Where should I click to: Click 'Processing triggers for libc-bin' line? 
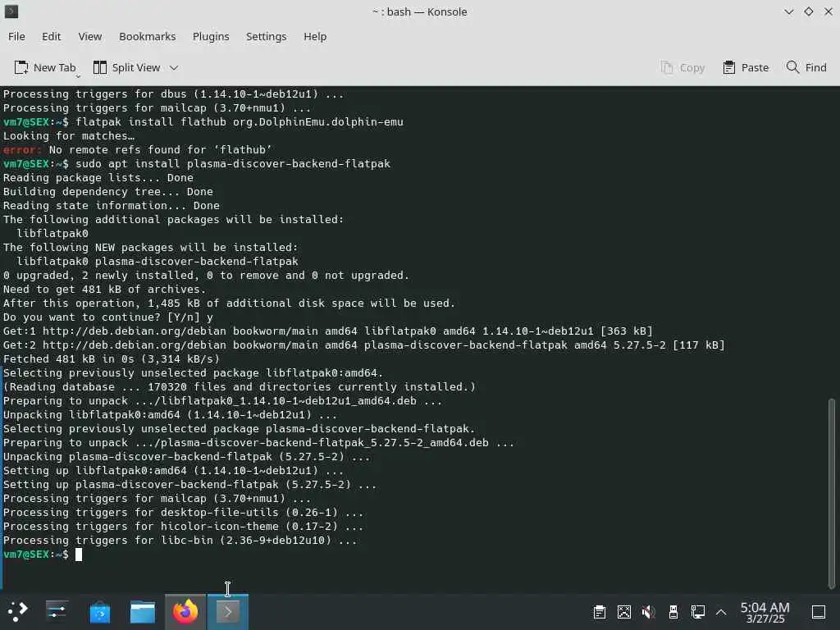click(x=180, y=540)
